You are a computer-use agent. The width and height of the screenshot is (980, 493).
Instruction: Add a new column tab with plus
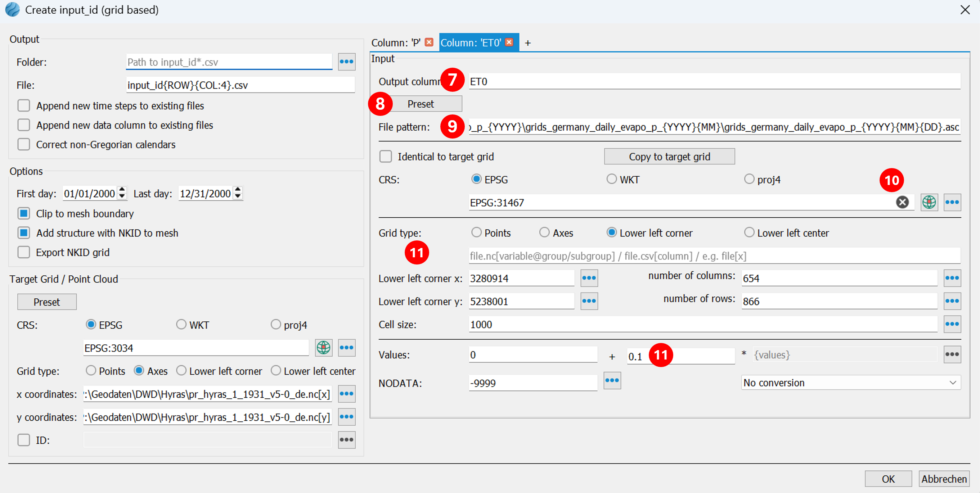pyautogui.click(x=528, y=43)
